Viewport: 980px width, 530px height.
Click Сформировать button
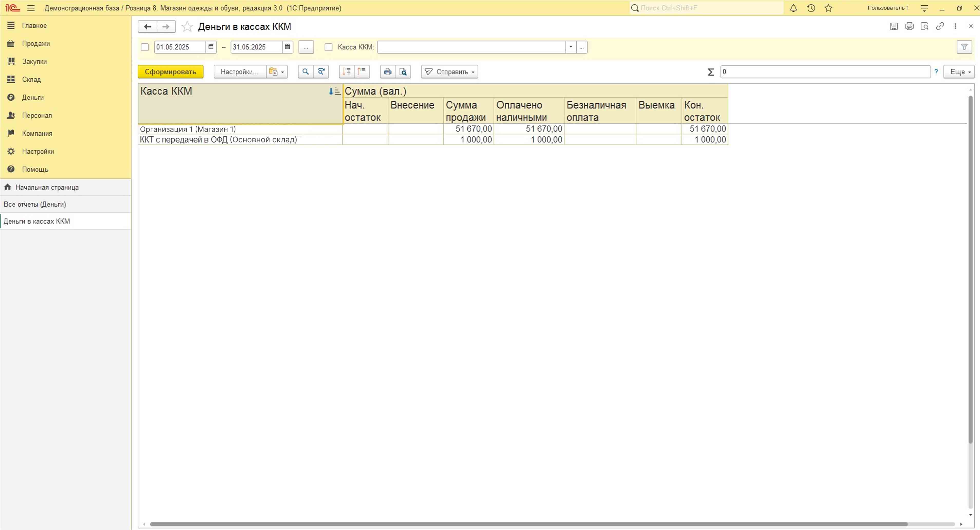[170, 72]
